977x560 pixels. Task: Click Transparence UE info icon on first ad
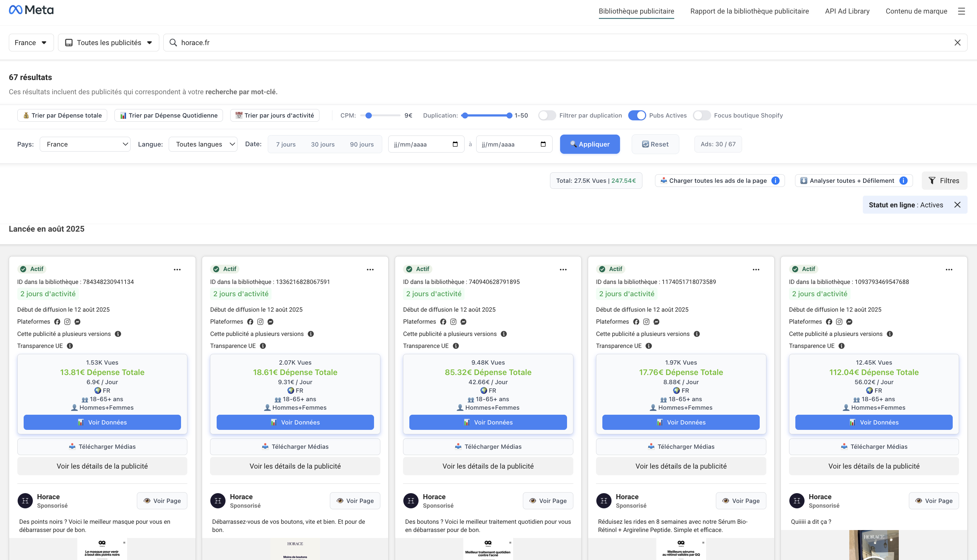coord(70,346)
